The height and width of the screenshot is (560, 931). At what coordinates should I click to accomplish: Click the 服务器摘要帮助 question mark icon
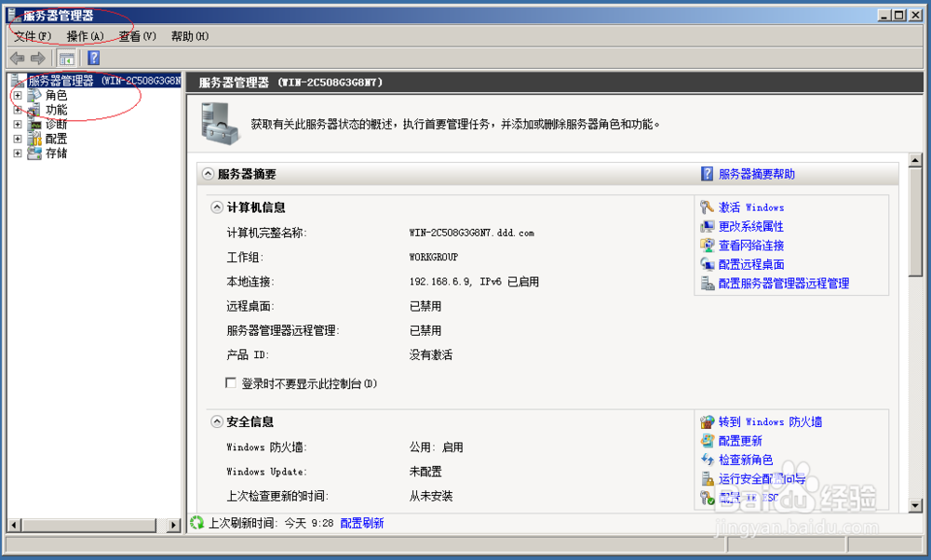[x=707, y=174]
